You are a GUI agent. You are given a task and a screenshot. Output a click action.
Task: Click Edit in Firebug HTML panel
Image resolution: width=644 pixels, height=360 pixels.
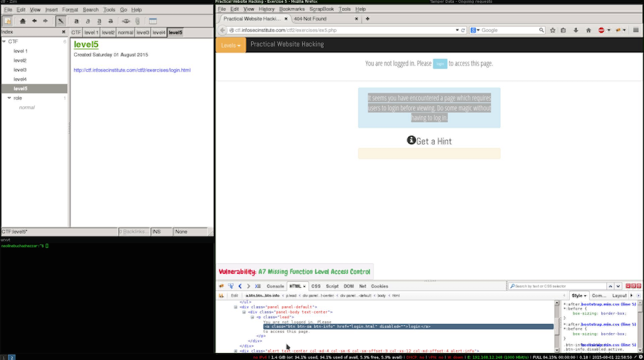(x=235, y=296)
